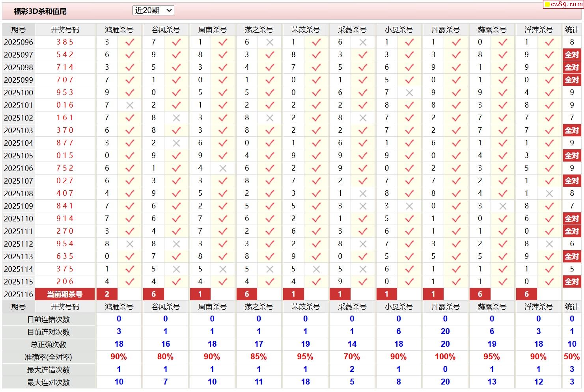Screen dimensions: 584x392
Task: Click 鸿雁 current kill number 2
Action: (107, 294)
